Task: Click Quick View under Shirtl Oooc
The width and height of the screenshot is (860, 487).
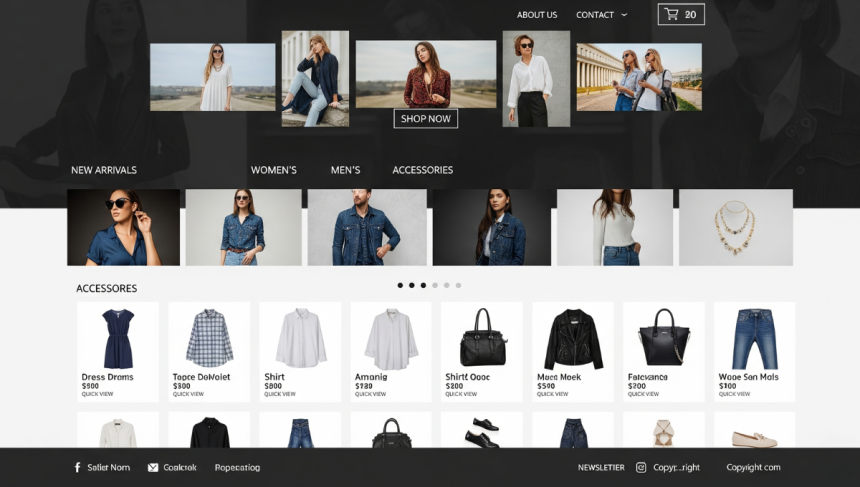Action: tap(461, 394)
